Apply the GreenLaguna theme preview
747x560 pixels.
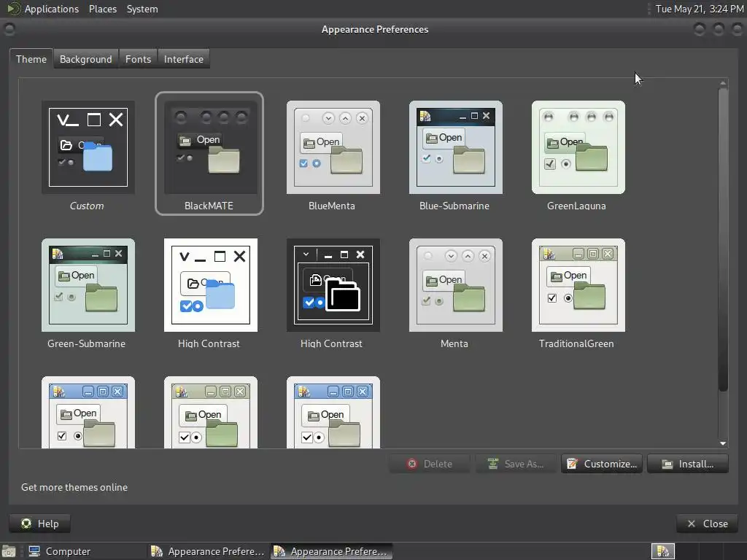point(578,147)
